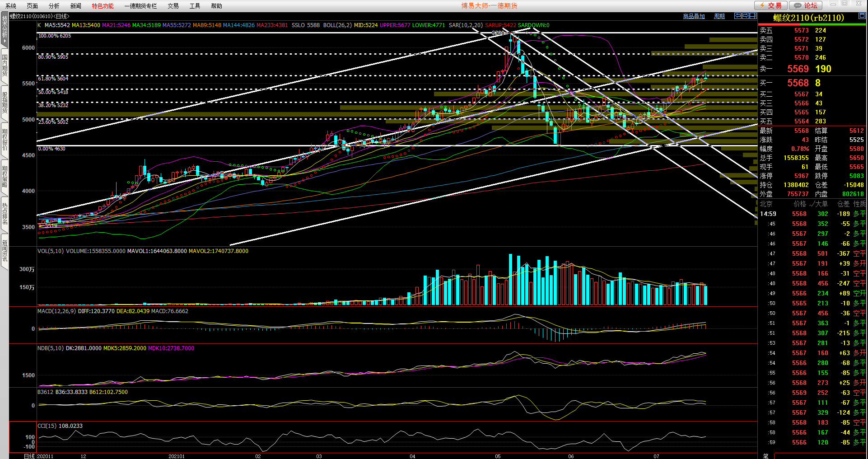Image resolution: width=868 pixels, height=459 pixels.
Task: Expand the 技术分析 side tab arrow
Action: (x=5, y=42)
